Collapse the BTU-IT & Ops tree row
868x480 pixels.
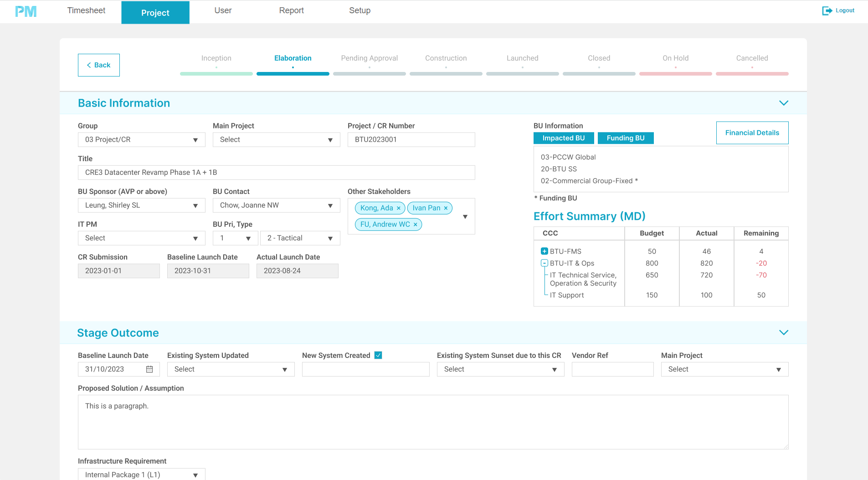[544, 263]
